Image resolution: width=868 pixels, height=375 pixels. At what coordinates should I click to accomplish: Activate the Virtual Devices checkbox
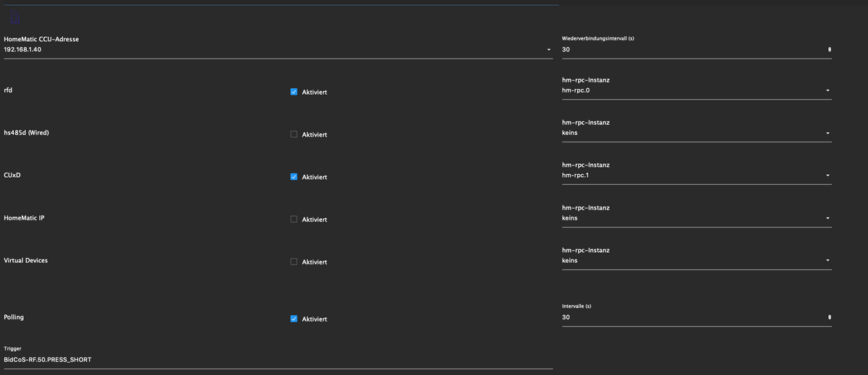point(294,262)
